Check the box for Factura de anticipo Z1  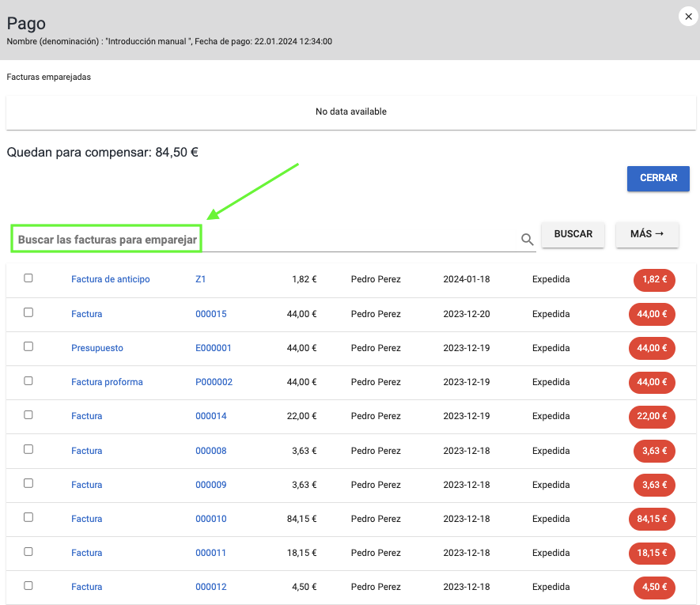[x=28, y=278]
